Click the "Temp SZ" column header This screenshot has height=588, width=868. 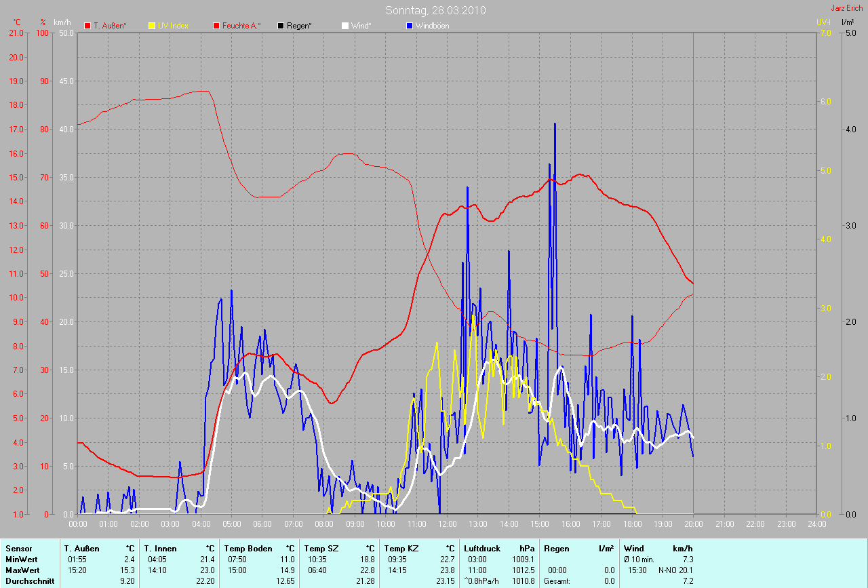pos(321,548)
